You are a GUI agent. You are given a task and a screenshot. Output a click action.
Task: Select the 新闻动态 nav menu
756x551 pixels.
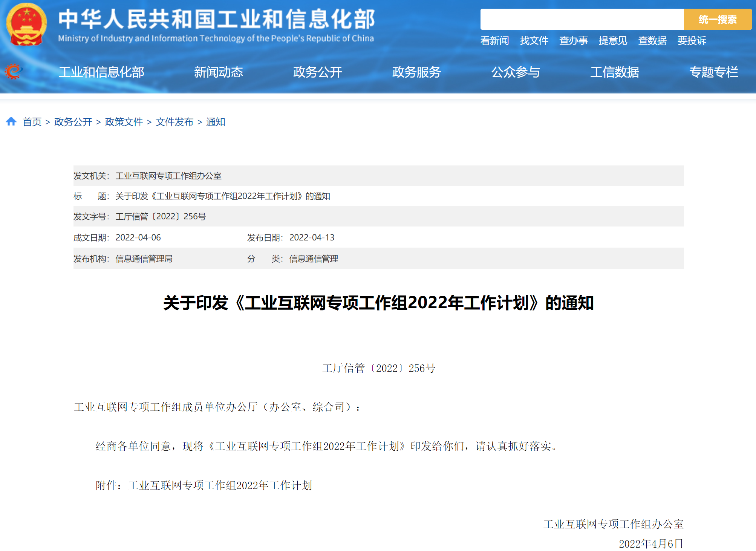218,72
